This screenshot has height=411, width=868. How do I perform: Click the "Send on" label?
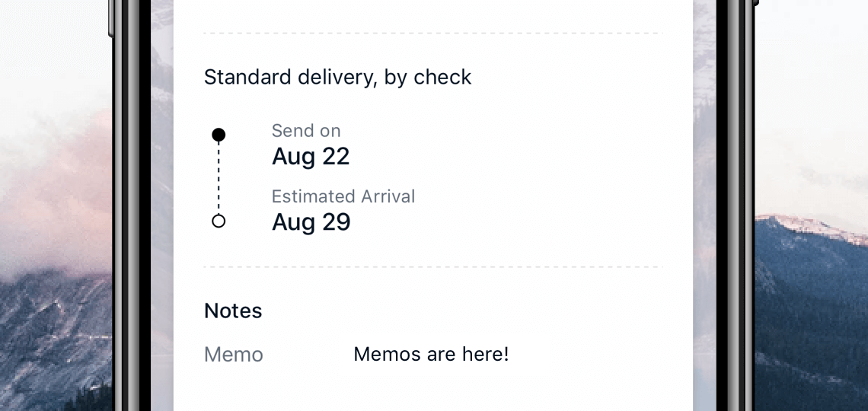coord(306,131)
